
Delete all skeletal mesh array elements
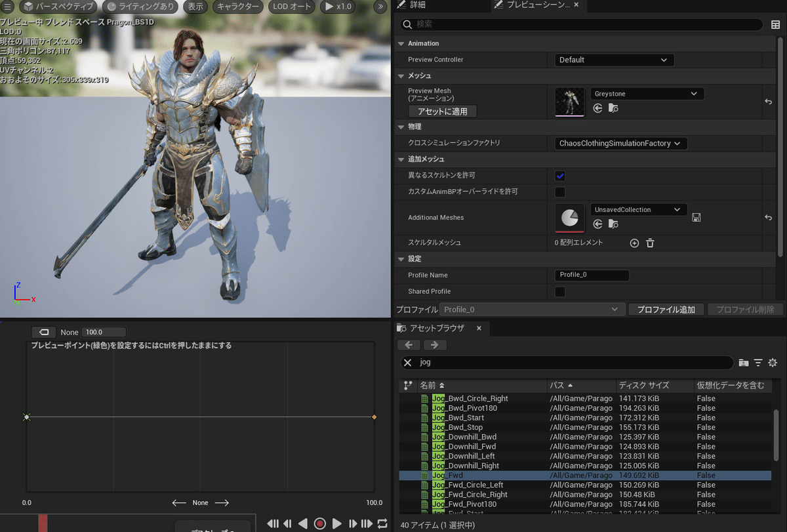(650, 243)
